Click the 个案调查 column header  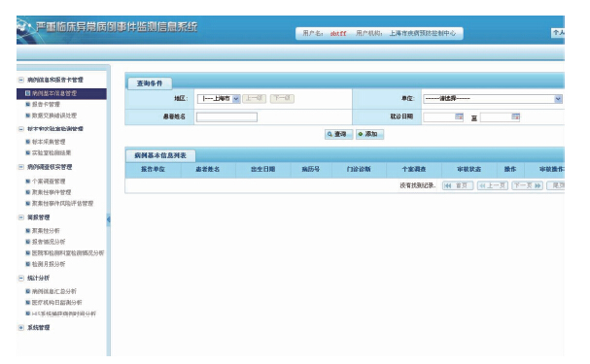click(x=414, y=170)
